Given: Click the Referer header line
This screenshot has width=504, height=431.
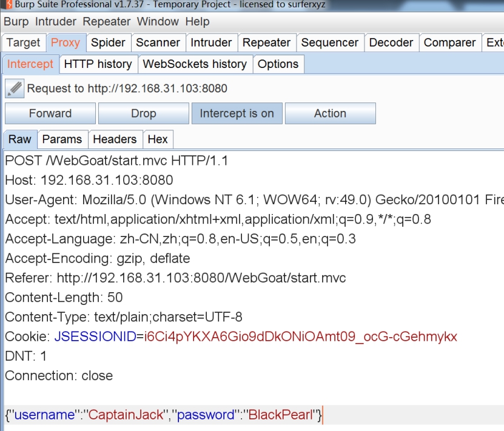Looking at the screenshot, I should click(175, 278).
